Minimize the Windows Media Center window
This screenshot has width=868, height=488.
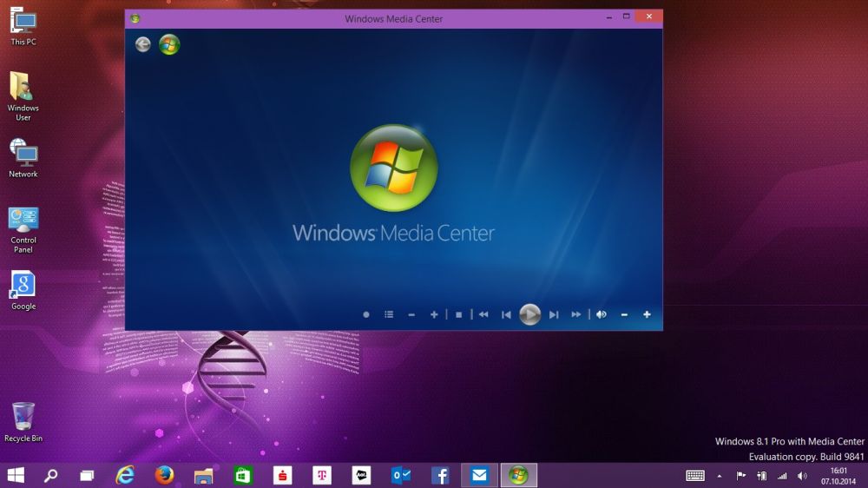(x=609, y=17)
